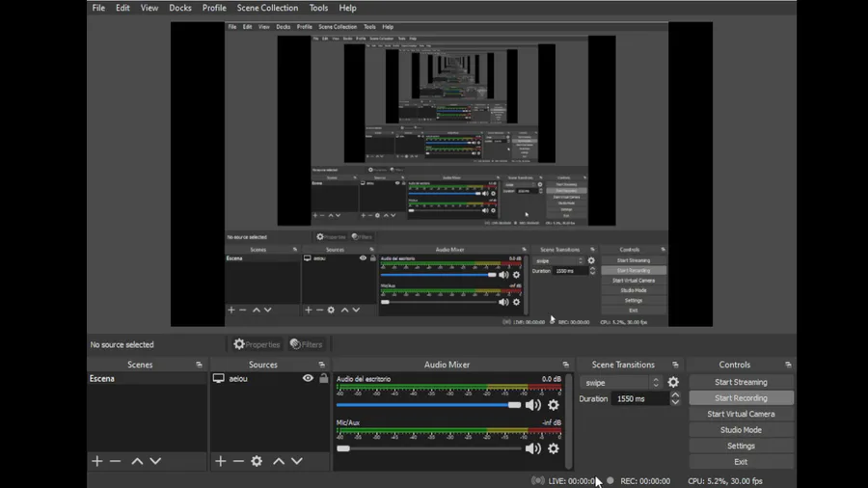Click the CPU usage status text

tap(725, 481)
